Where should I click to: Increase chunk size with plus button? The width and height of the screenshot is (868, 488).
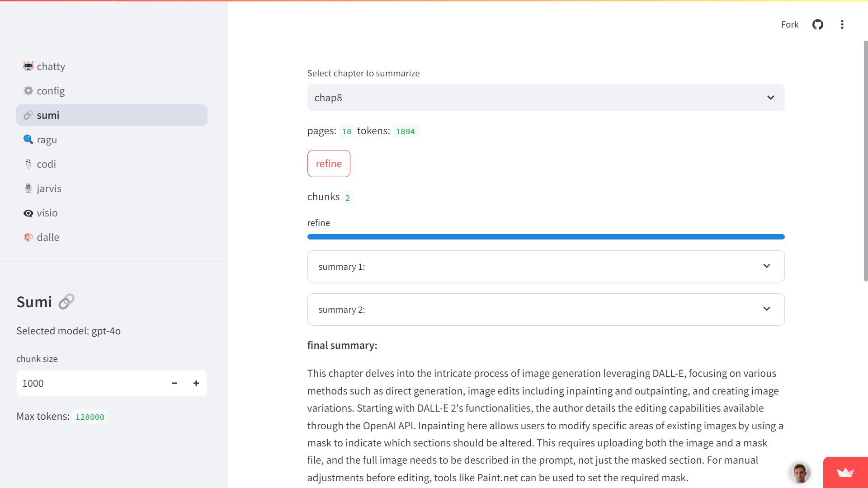click(196, 383)
